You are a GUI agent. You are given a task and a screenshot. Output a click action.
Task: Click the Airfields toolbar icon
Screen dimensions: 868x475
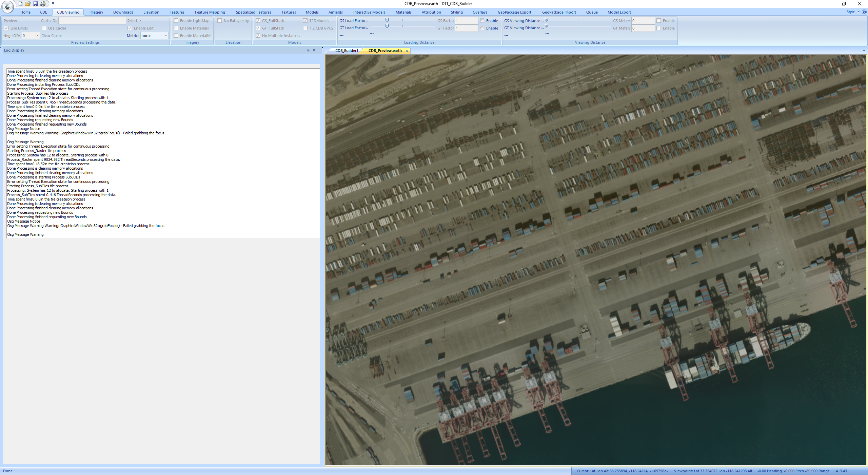point(334,12)
